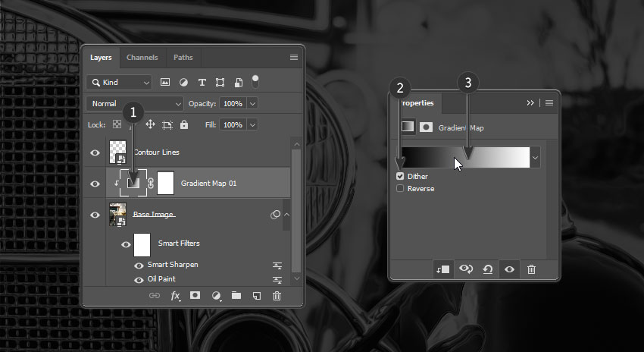Edit Smart Sharpen blending options
Screen dimensions: 644x352
pos(277,266)
